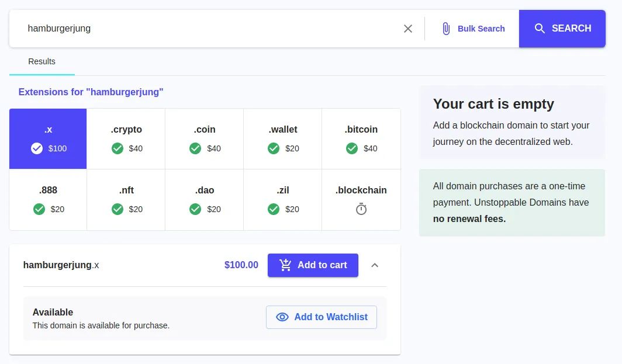
Task: Click the green checkmark icon for .bitcoin
Action: [352, 148]
